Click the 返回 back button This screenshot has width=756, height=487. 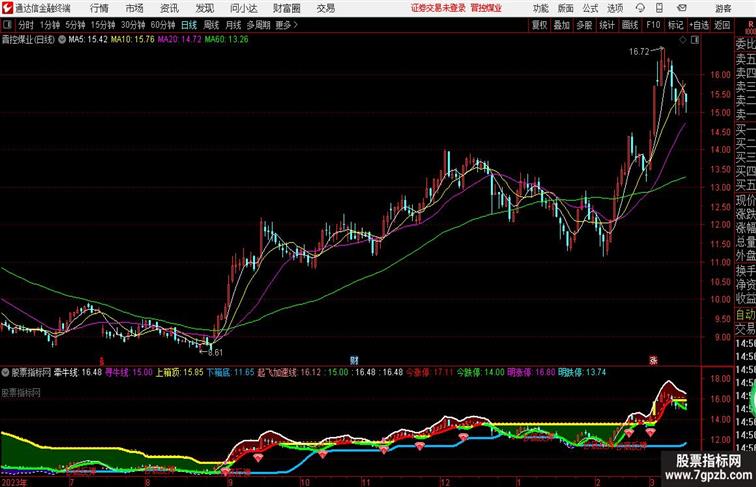tap(722, 25)
